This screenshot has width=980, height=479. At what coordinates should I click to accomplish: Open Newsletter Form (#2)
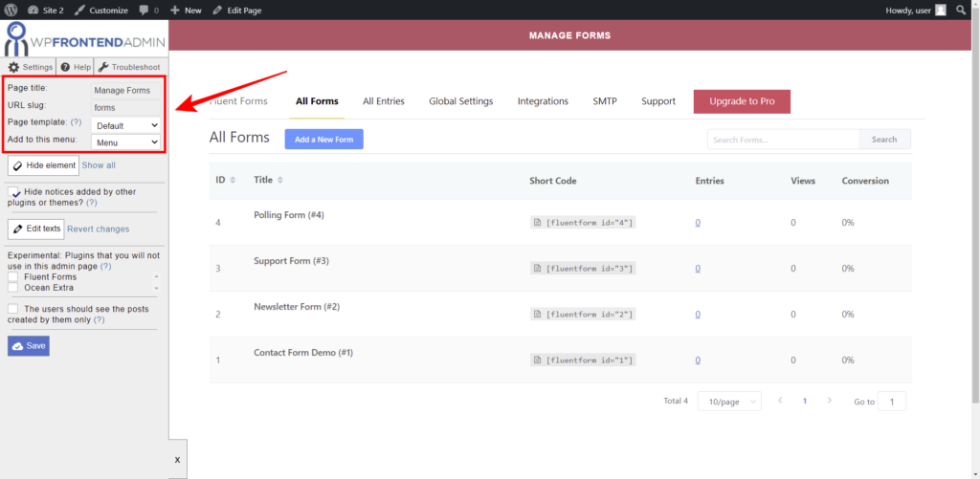point(297,307)
